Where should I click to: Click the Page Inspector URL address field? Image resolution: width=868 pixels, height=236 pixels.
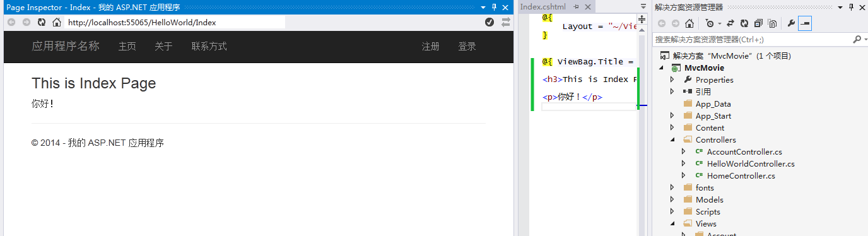(175, 22)
